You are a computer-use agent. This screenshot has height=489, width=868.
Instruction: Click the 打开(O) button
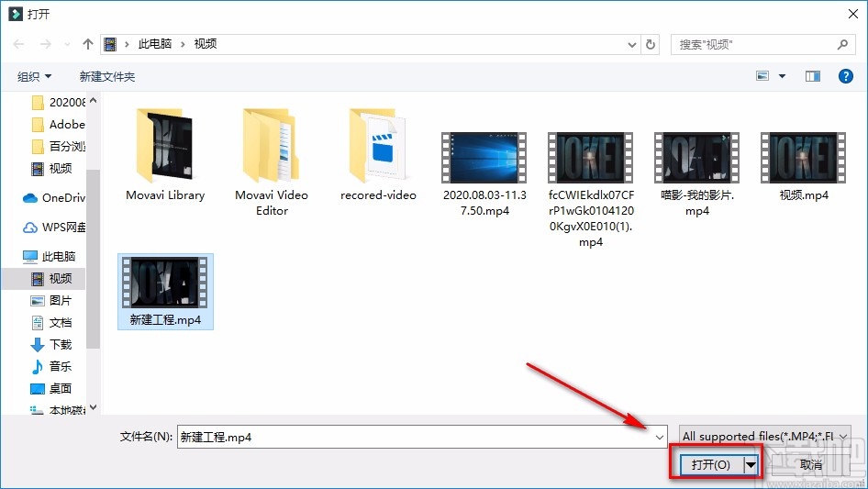[710, 464]
